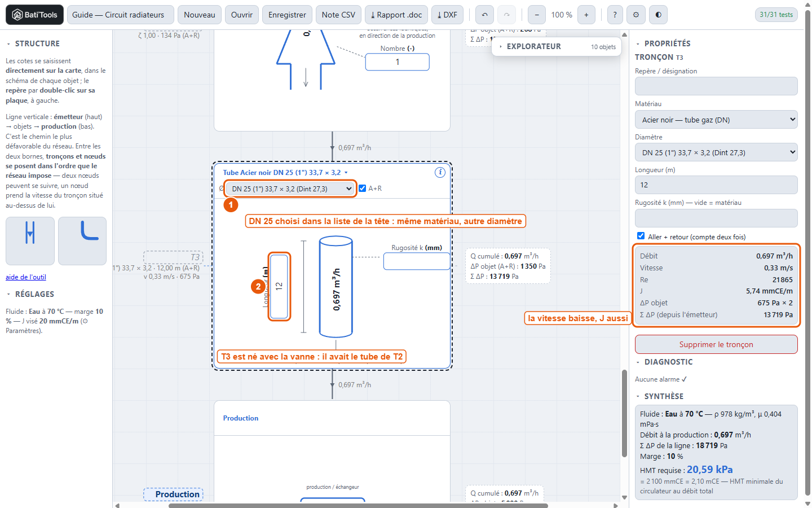
Task: Click the info icon on tube card
Action: (x=440, y=172)
